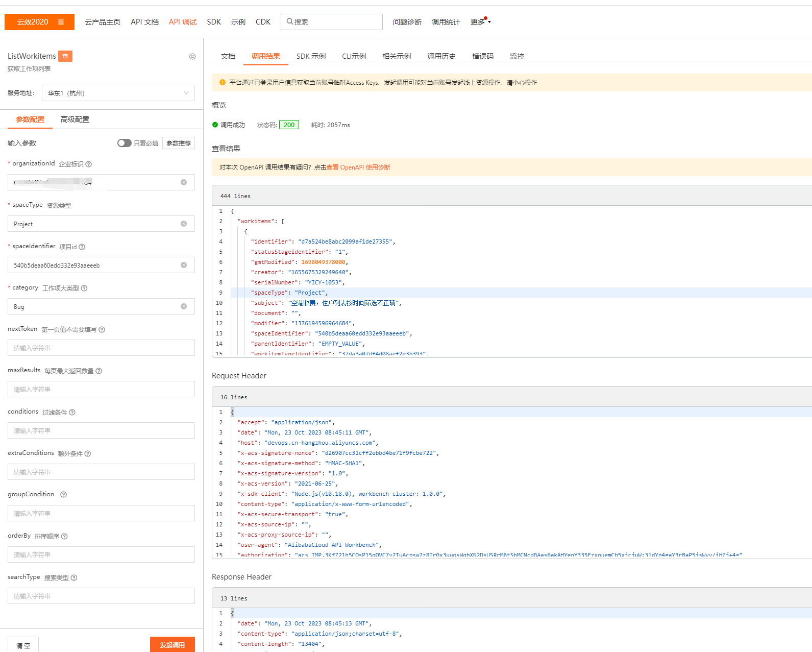Screen dimensions: 812x652
Task: Click the status code 200 badge
Action: 289,125
